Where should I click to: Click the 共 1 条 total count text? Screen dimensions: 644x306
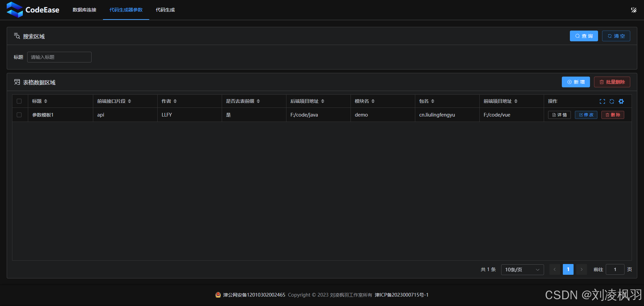tap(488, 269)
